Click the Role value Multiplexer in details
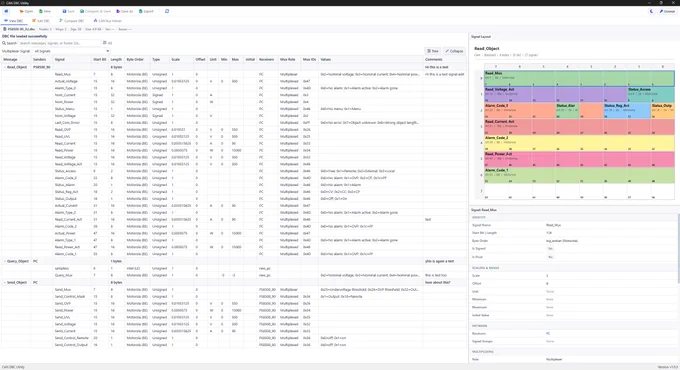This screenshot has height=370, width=680. (x=554, y=360)
